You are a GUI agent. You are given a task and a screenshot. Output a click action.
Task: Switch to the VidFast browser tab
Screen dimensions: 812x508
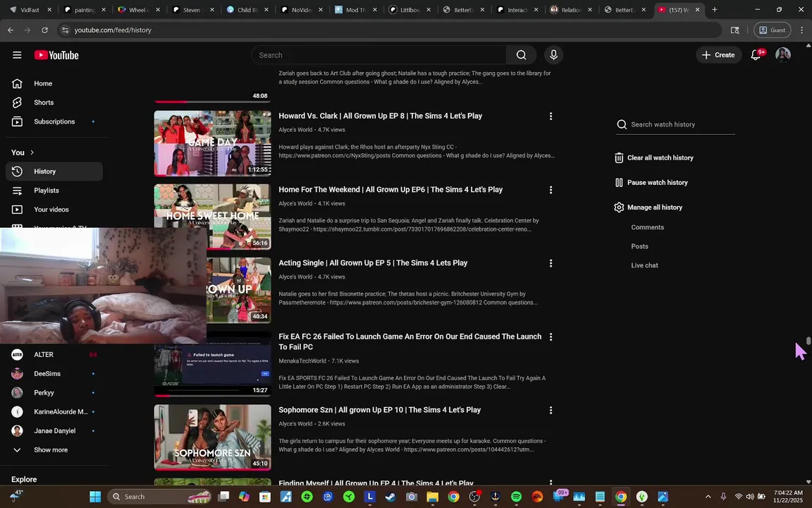click(30, 10)
